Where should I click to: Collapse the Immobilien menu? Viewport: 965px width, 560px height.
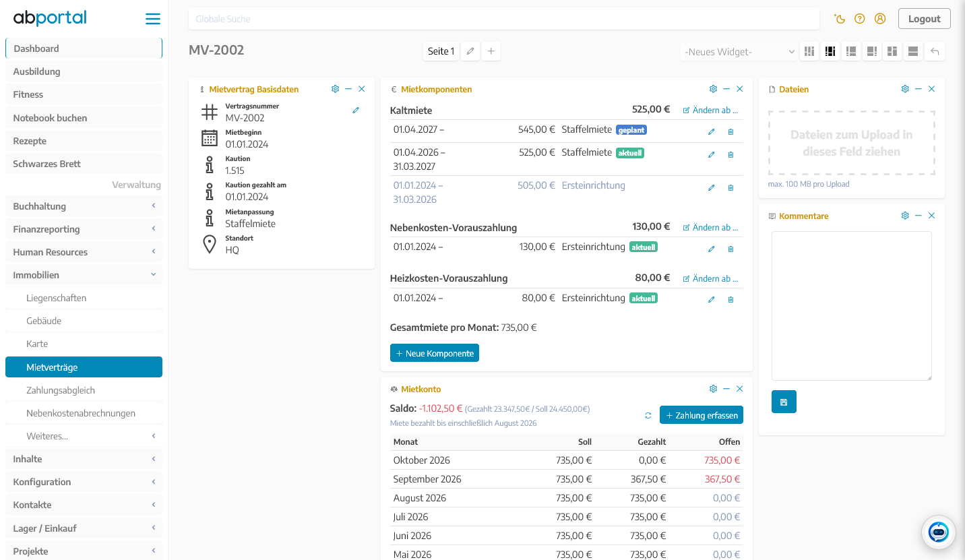pyautogui.click(x=84, y=275)
